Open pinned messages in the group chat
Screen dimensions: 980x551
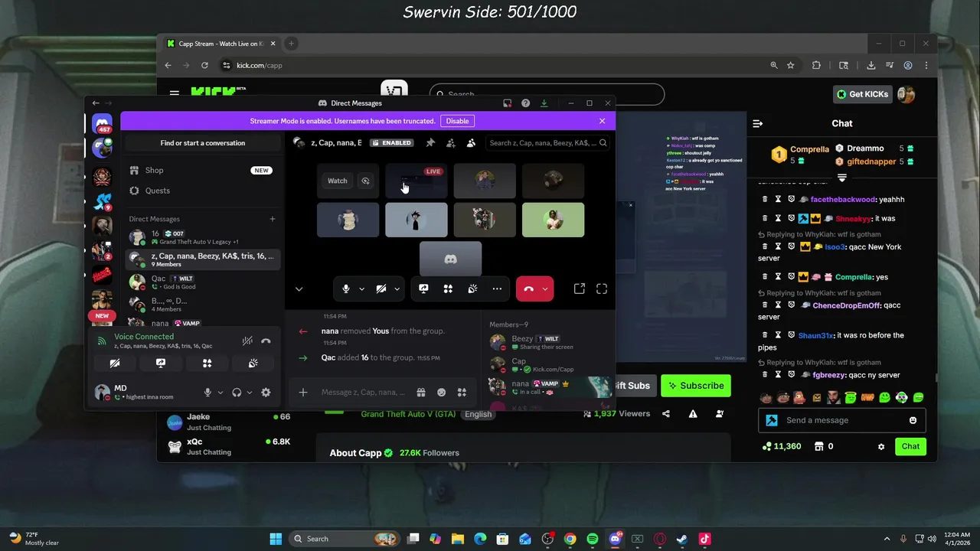click(430, 143)
